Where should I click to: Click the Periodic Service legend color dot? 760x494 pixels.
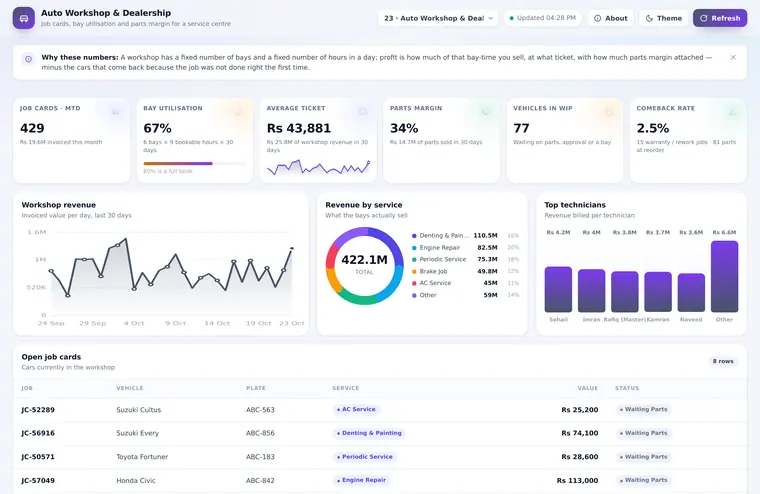click(x=414, y=260)
